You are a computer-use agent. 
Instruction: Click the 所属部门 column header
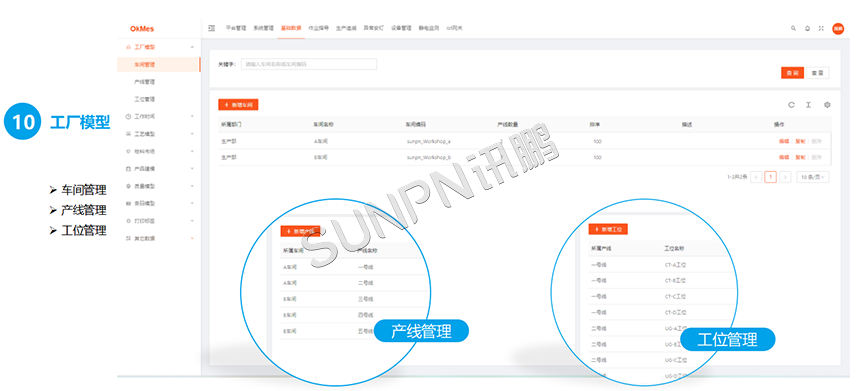tap(231, 124)
